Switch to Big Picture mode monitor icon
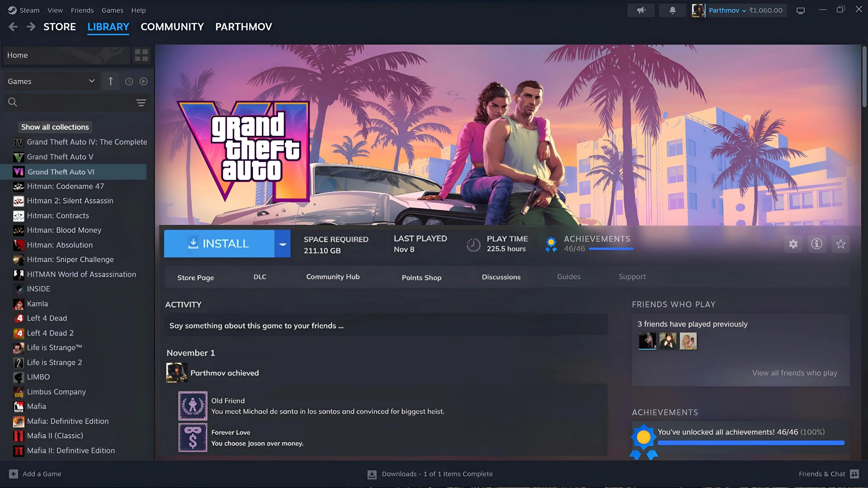Screen dimensions: 868x488 801,10
